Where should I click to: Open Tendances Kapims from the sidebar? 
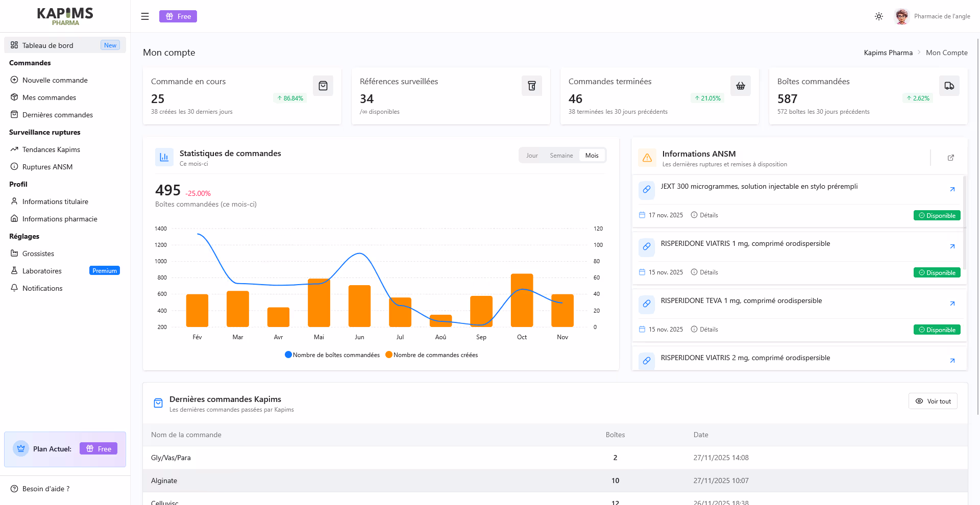tap(51, 149)
